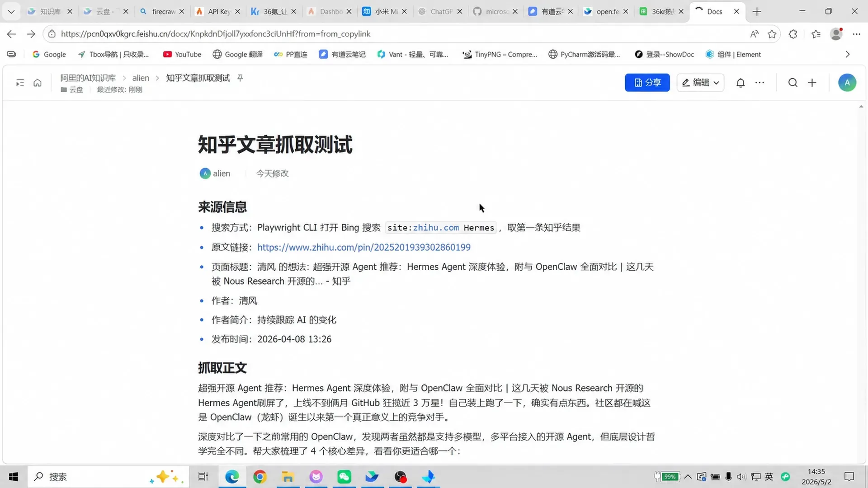Click the browser address bar
This screenshot has height=488, width=868.
coord(398,34)
